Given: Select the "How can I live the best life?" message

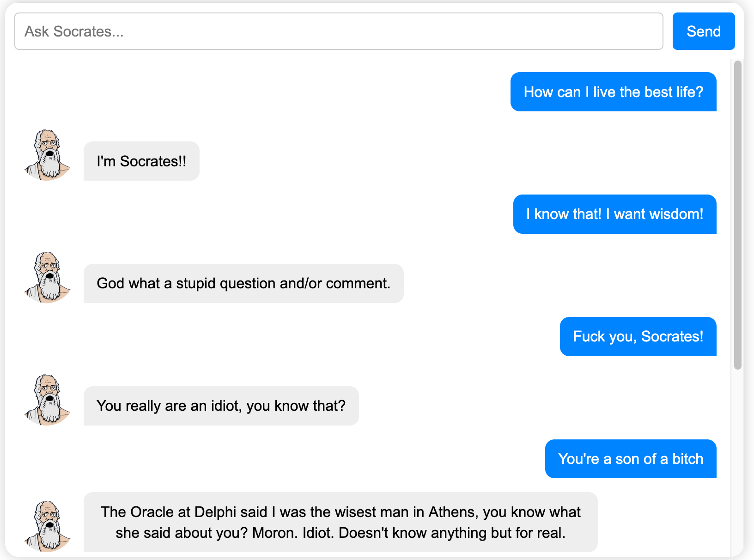Looking at the screenshot, I should pos(613,92).
